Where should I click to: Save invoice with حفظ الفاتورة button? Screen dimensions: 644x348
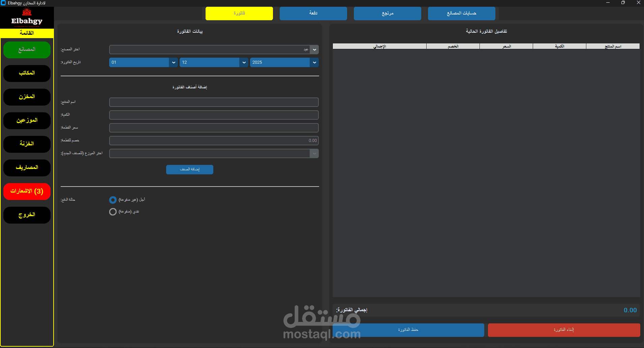click(408, 330)
